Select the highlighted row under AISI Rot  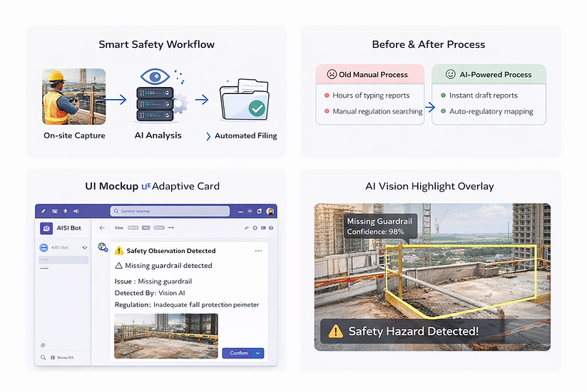click(63, 259)
